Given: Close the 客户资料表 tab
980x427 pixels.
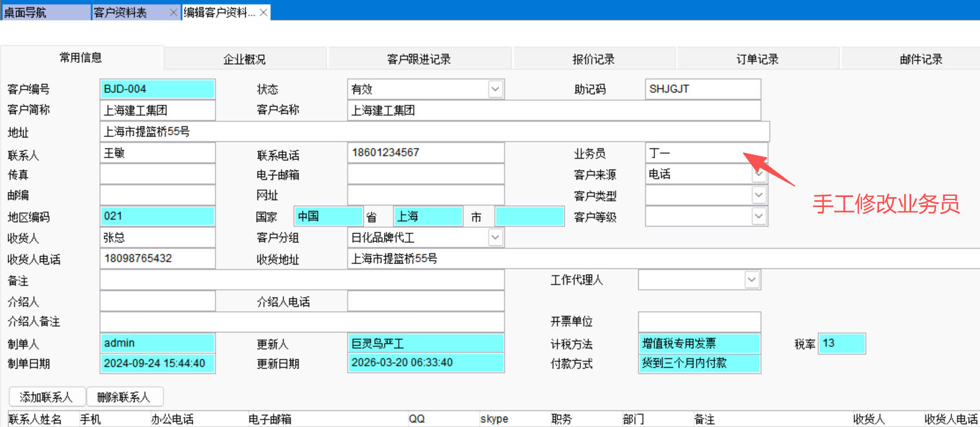Looking at the screenshot, I should coord(173,12).
